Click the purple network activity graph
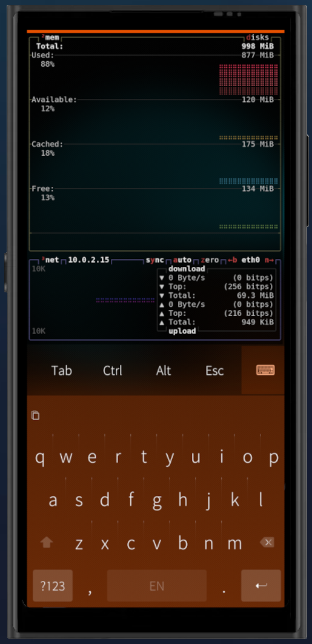 [x=125, y=300]
